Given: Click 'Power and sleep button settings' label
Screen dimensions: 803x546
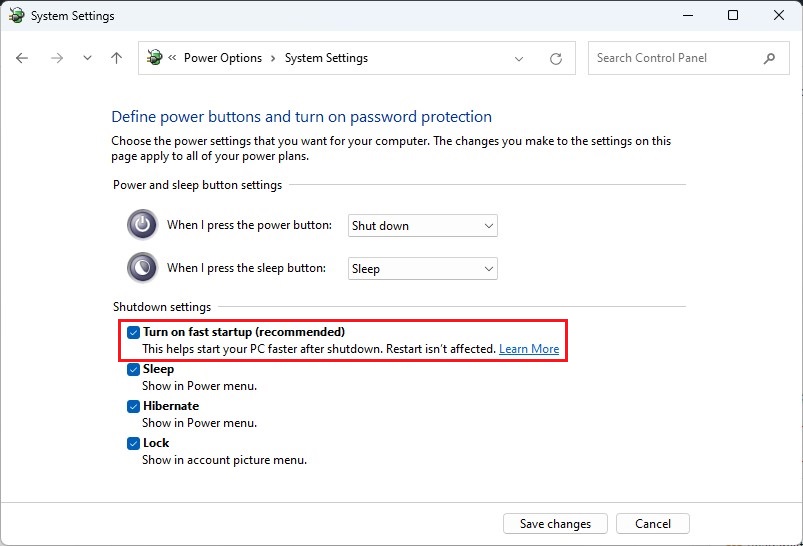Looking at the screenshot, I should click(x=197, y=185).
